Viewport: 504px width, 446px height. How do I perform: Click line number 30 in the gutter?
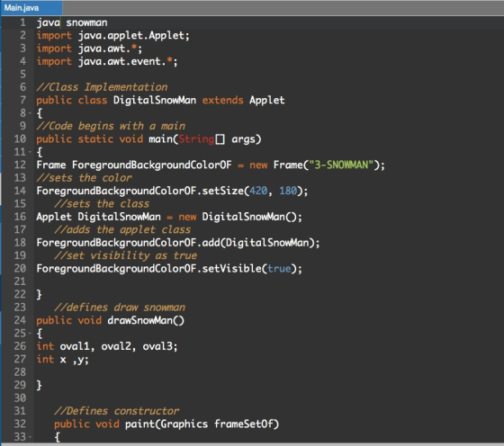(20, 397)
